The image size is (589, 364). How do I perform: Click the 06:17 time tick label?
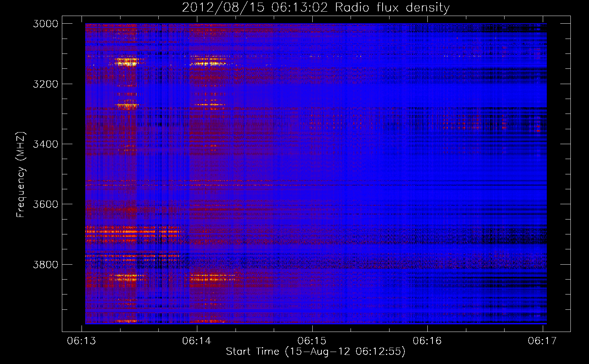pyautogui.click(x=542, y=341)
